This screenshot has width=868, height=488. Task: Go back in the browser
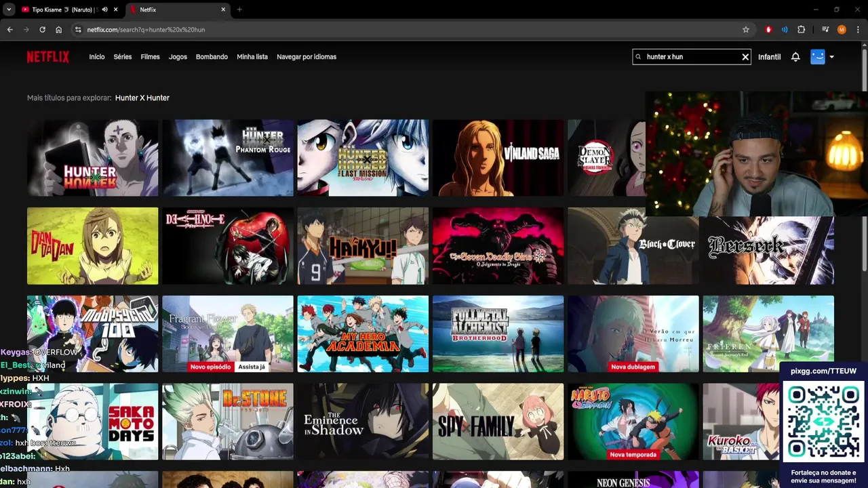(x=9, y=30)
